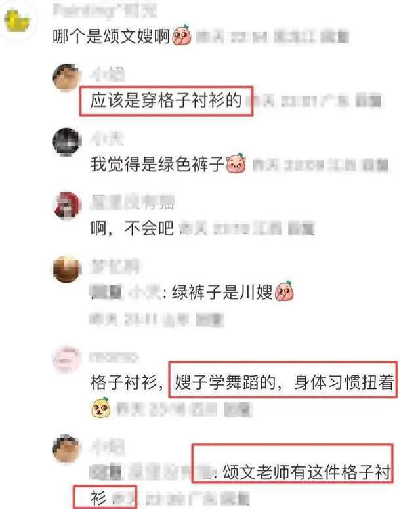
Task: Open the yellow duck profile avatar
Action: point(17,21)
